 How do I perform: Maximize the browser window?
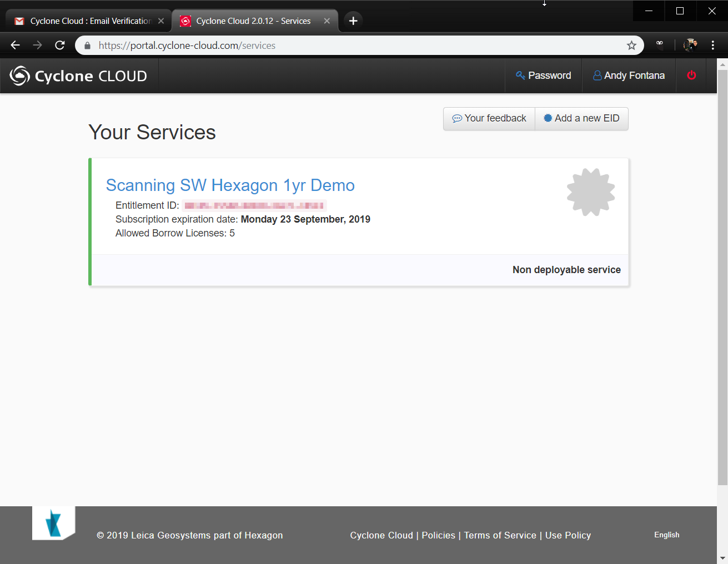680,11
